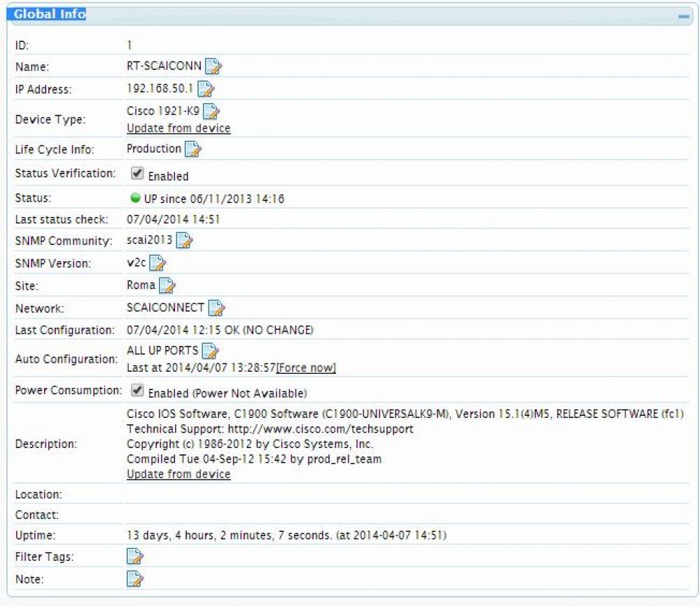Edit the Device Type Cisco 1921-K9
Image resolution: width=700 pixels, height=607 pixels.
(211, 111)
